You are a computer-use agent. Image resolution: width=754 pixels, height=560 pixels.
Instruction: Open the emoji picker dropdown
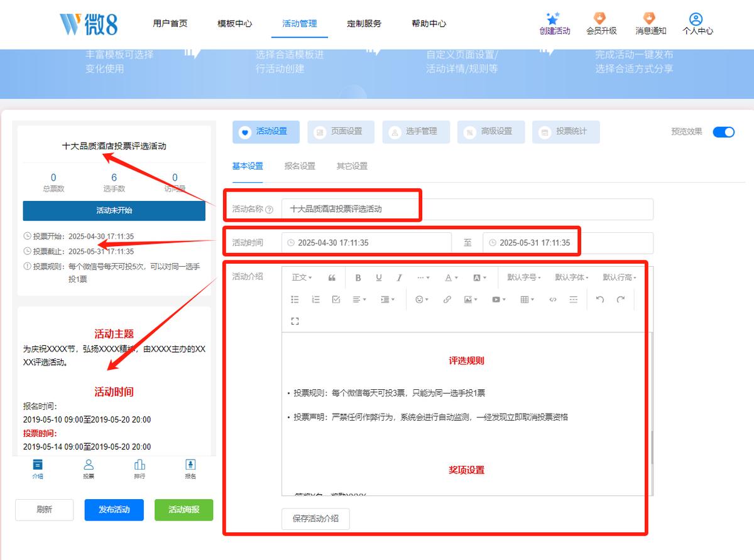pyautogui.click(x=422, y=299)
